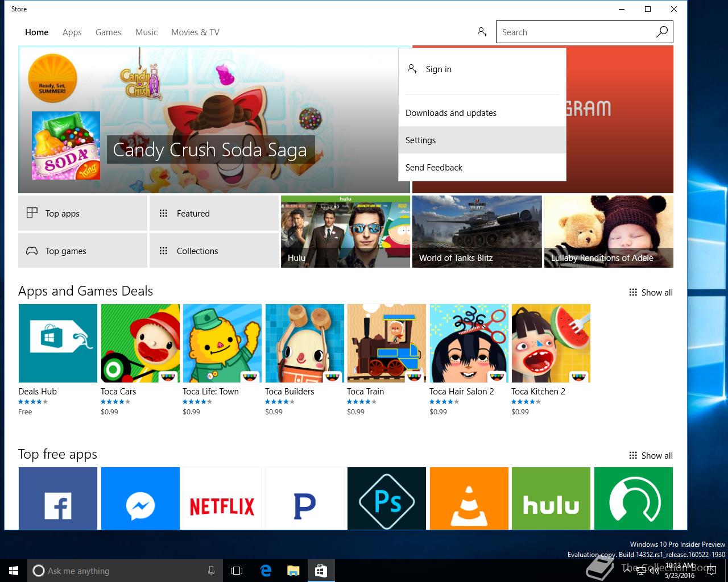The image size is (728, 582).
Task: Click Cortana microphone icon
Action: click(x=211, y=571)
